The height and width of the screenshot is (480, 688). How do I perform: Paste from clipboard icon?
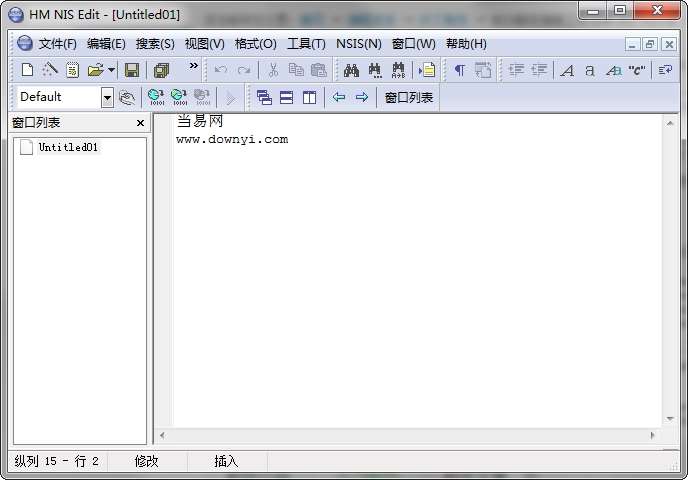319,70
